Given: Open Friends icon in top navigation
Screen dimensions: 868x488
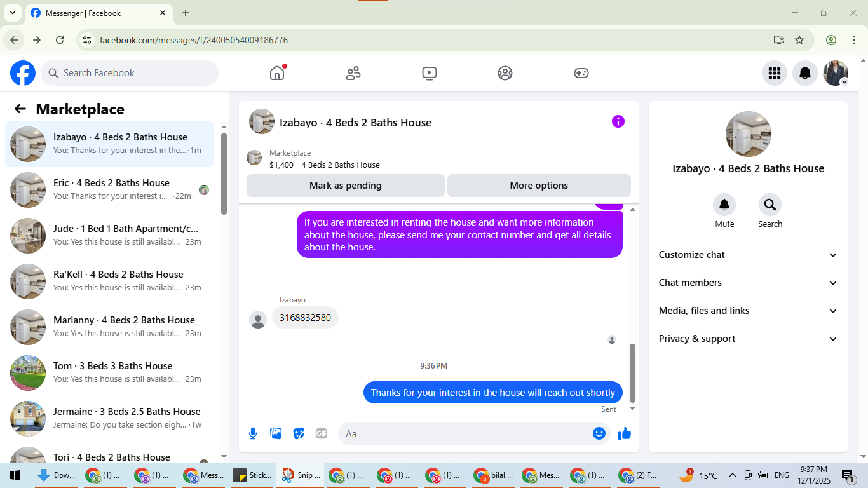Looking at the screenshot, I should (x=353, y=73).
